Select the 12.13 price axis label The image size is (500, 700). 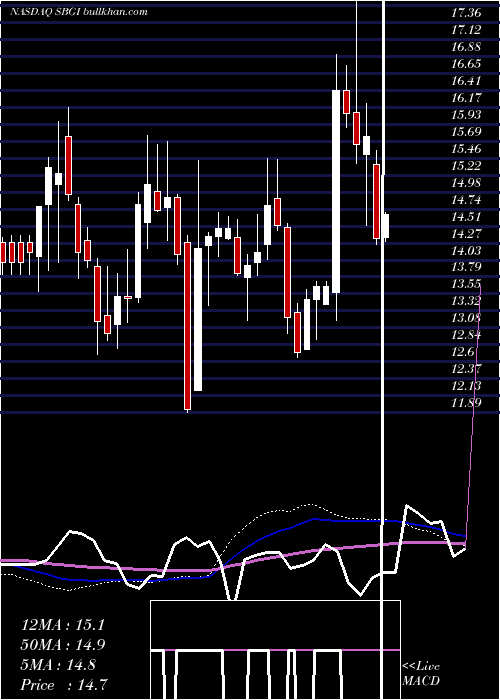click(466, 387)
